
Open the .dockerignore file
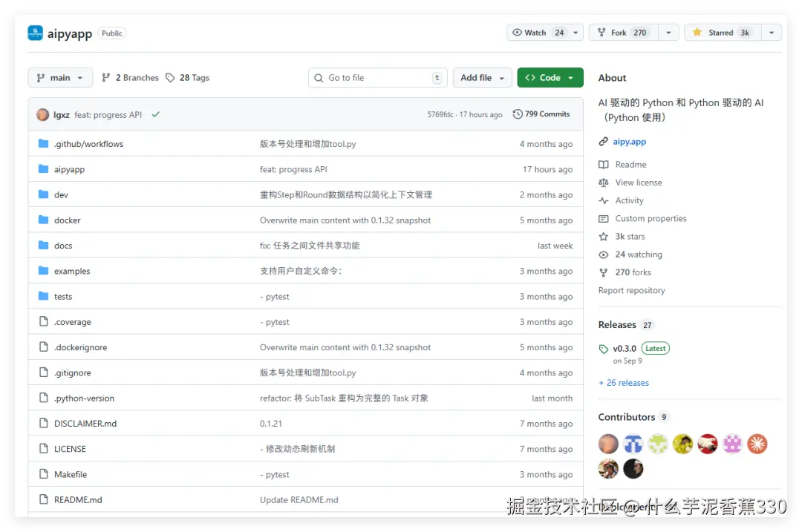81,347
